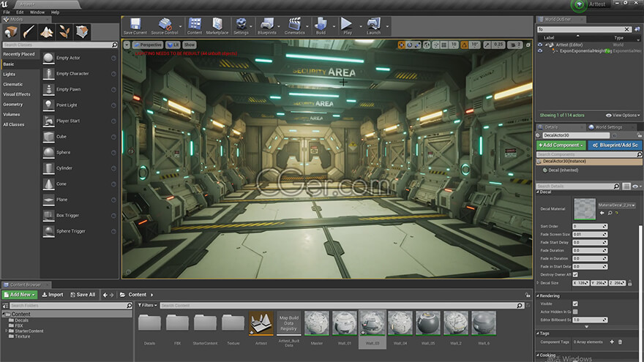The width and height of the screenshot is (644, 362).
Task: Click the Content breadcrumb path
Action: point(137,295)
